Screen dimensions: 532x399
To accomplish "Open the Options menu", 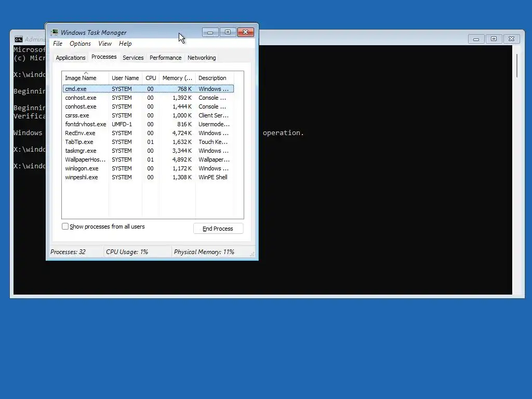I will pyautogui.click(x=80, y=44).
